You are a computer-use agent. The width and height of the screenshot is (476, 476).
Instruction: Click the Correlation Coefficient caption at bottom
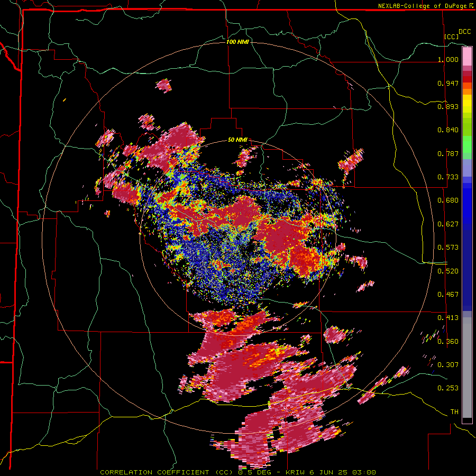click(237, 472)
